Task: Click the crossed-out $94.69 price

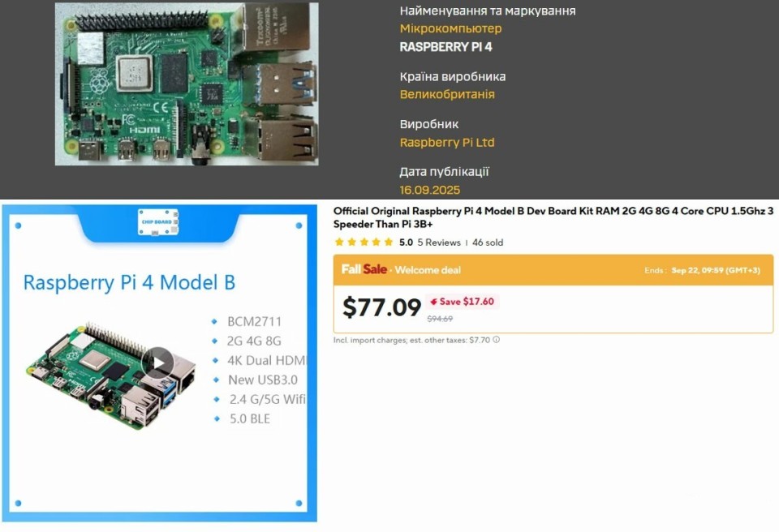Action: pyautogui.click(x=440, y=319)
